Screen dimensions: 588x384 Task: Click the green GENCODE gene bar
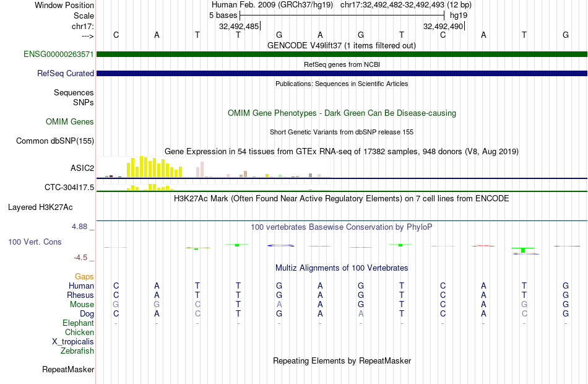point(342,54)
